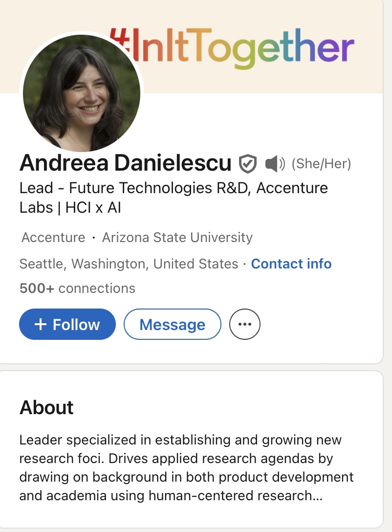Click the About section heading
The image size is (392, 532).
pyautogui.click(x=46, y=407)
